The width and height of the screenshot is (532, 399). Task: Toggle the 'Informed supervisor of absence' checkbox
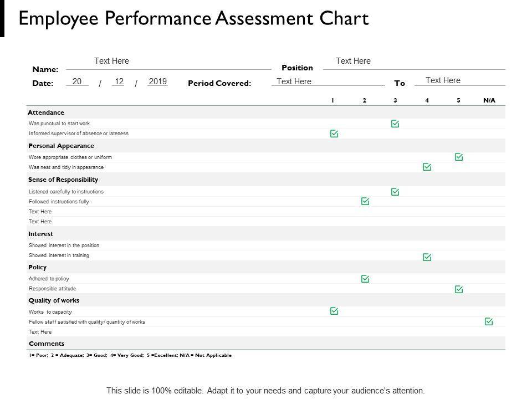coord(334,134)
